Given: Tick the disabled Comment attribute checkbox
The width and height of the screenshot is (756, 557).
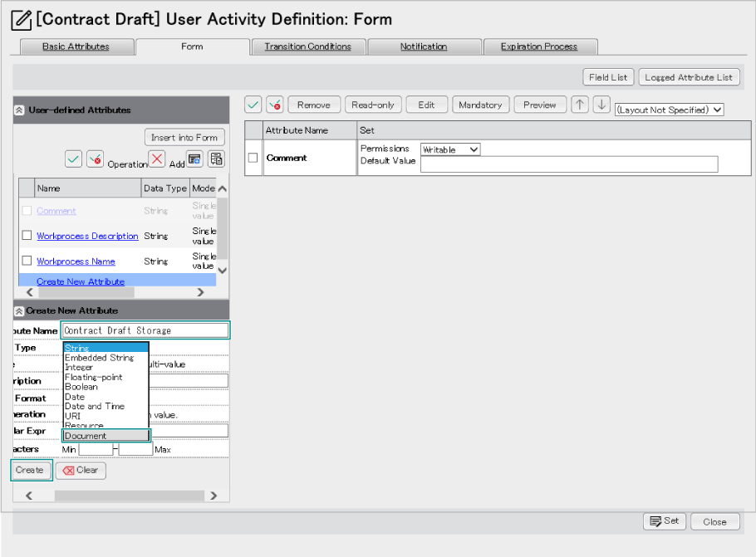Looking at the screenshot, I should 27,211.
